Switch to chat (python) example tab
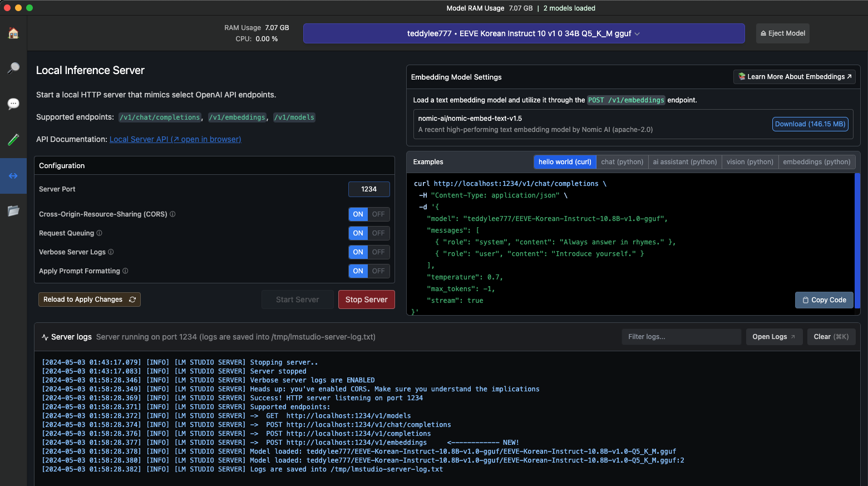868x486 pixels. (622, 162)
